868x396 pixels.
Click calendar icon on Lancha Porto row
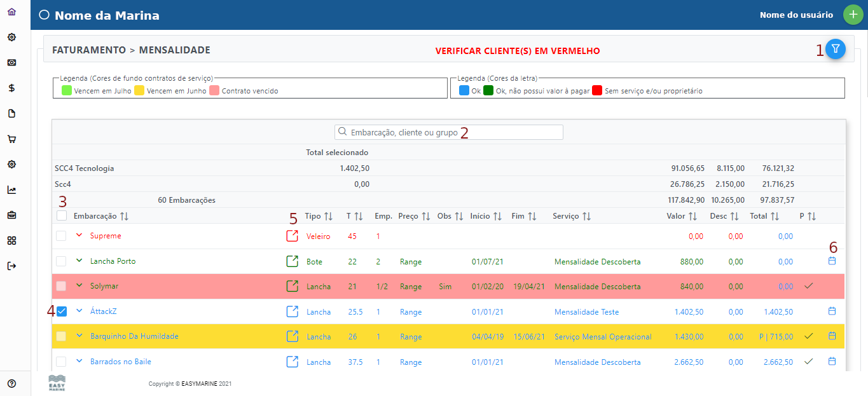(832, 261)
